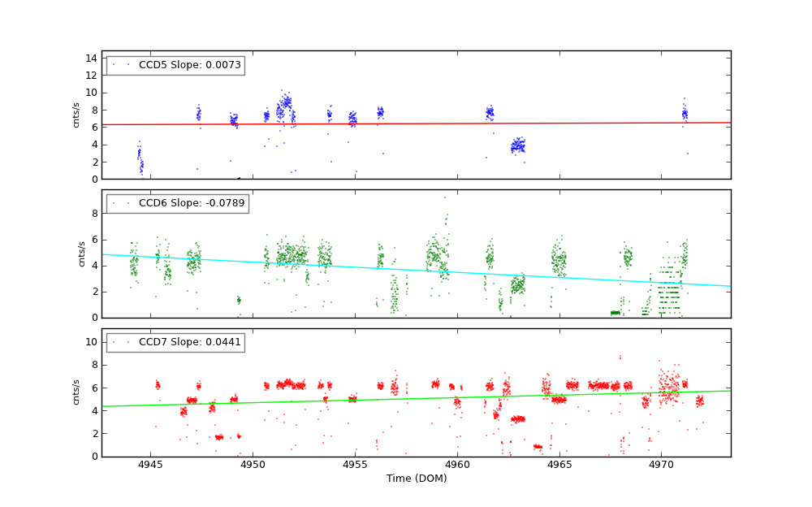This screenshot has height=507, width=812.
Task: Click the 4965 x-axis tick label
Action: click(x=559, y=466)
